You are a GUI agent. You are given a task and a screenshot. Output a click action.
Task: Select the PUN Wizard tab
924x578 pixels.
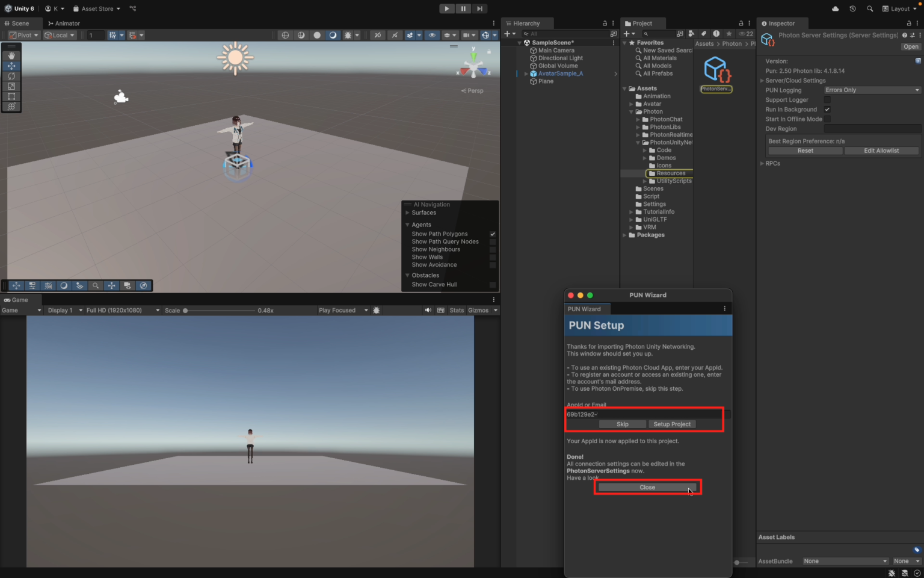click(585, 308)
